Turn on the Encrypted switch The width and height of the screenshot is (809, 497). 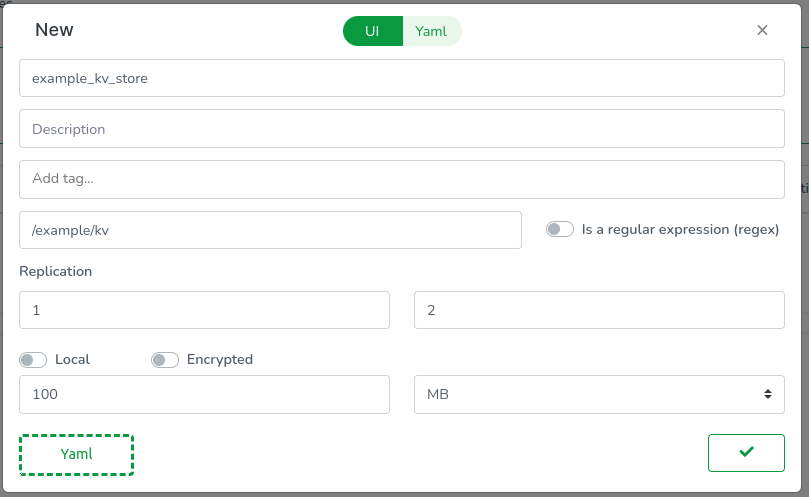[x=165, y=360]
